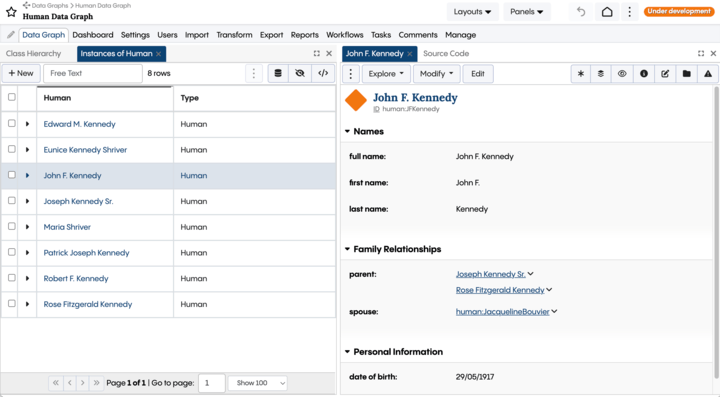Click the pencil edit icon by Data Graph tab
Image resolution: width=720 pixels, height=397 pixels.
[x=11, y=35]
